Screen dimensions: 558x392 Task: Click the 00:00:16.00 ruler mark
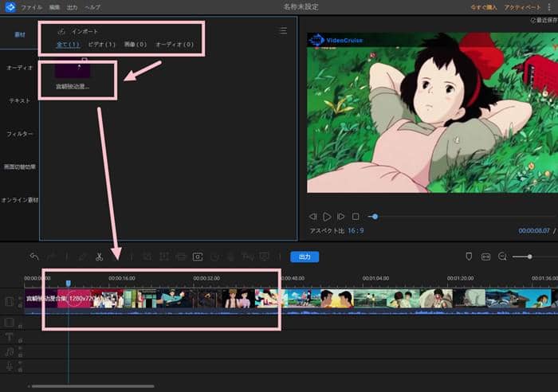pyautogui.click(x=122, y=278)
